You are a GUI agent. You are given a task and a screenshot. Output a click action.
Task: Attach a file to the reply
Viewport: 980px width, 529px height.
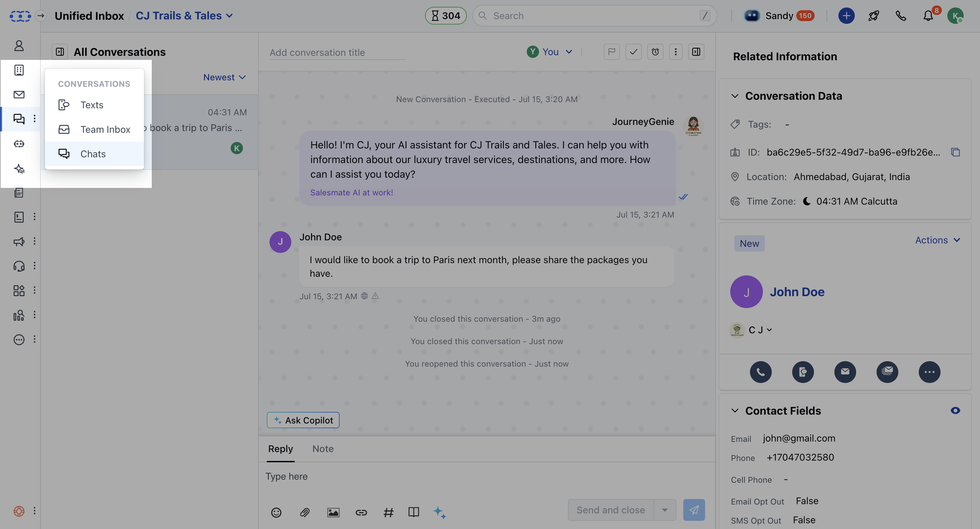[305, 512]
